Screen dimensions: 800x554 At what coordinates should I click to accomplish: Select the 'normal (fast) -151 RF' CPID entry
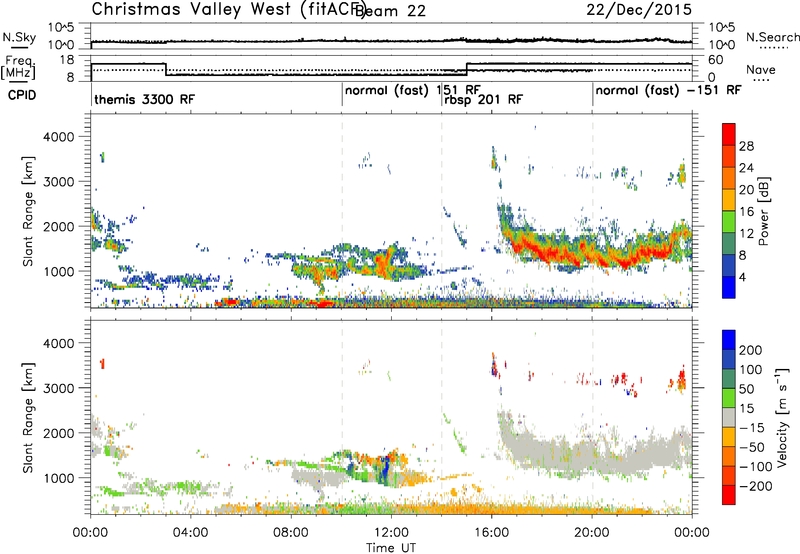point(668,90)
